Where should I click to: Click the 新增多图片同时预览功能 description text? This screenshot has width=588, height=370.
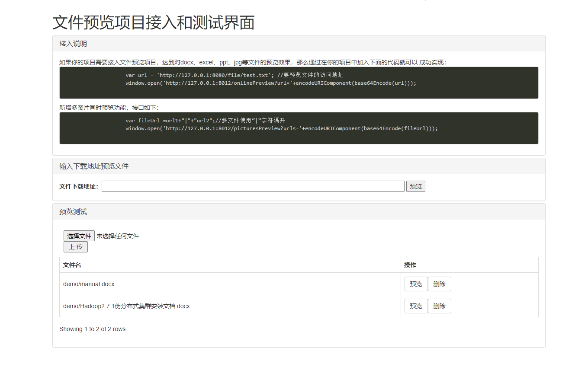pos(109,108)
